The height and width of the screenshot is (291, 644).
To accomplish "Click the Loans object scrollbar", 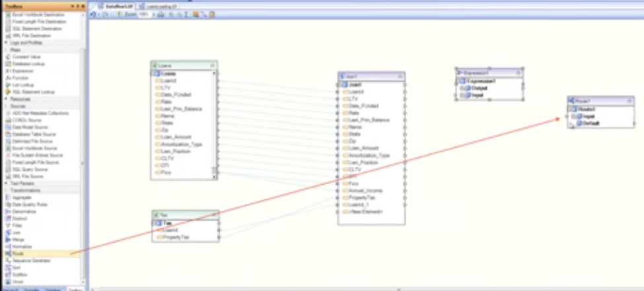I will (214, 122).
